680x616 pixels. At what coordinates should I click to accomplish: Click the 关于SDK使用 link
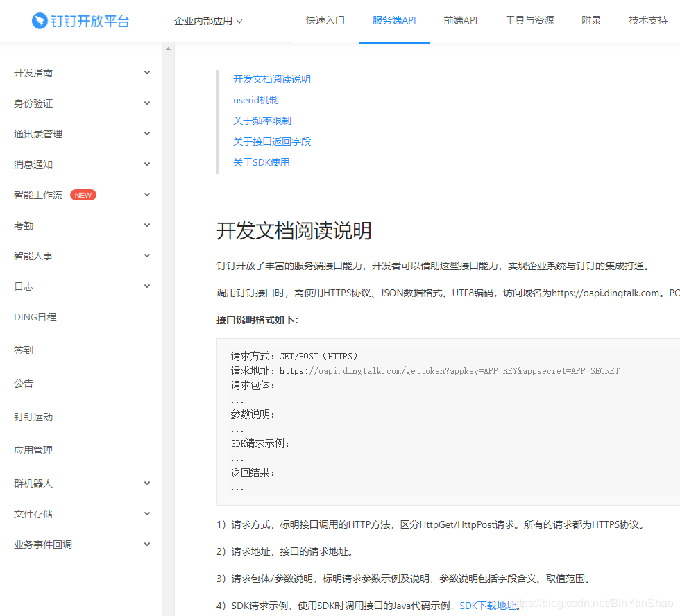tap(261, 162)
